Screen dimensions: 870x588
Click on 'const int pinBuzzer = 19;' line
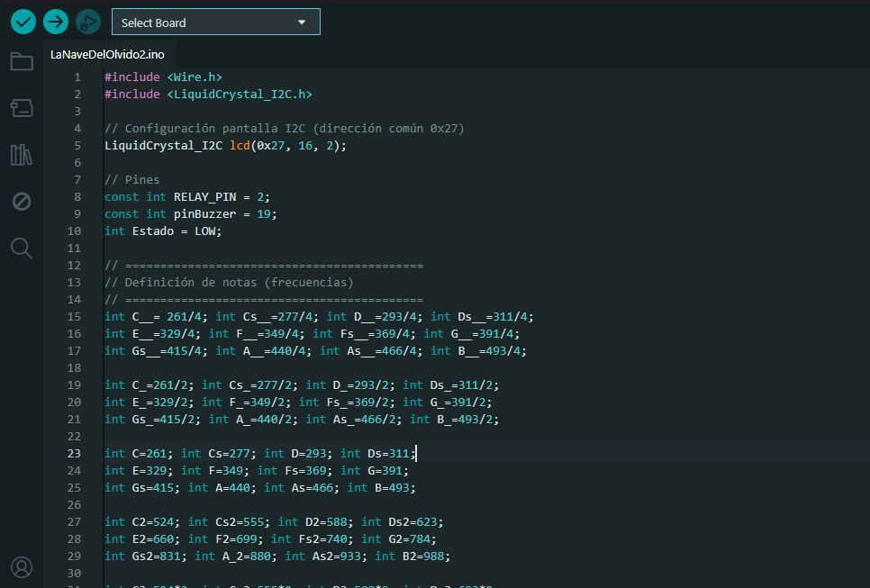(190, 214)
